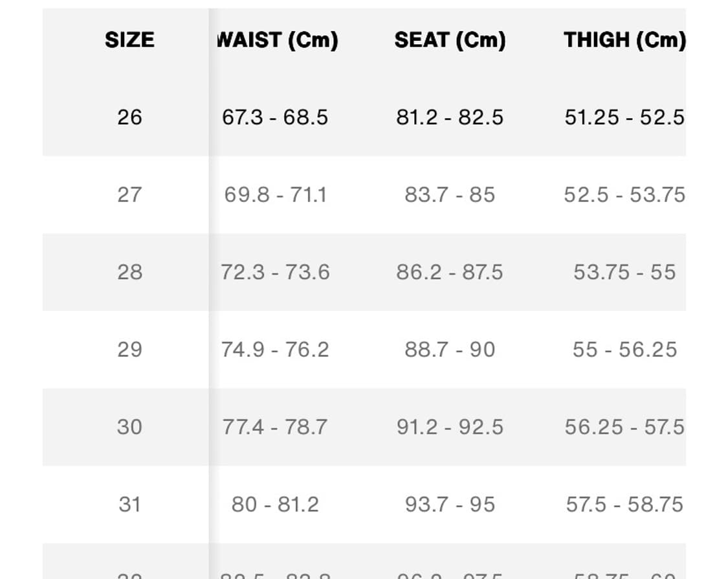728x579 pixels.
Task: Select size 30 row label
Action: tap(129, 427)
